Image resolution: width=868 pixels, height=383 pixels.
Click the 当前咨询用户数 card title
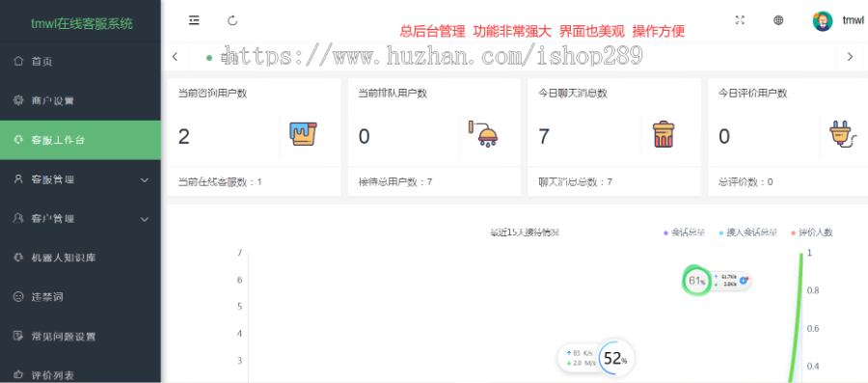(x=212, y=94)
